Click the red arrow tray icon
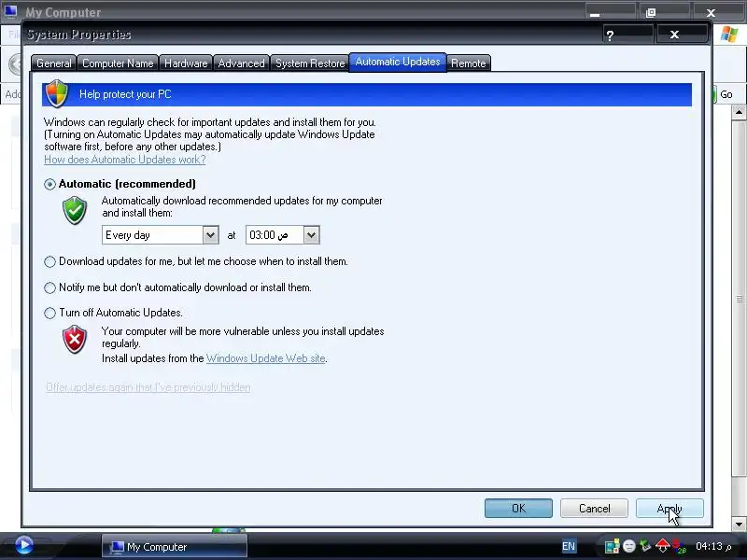This screenshot has height=560, width=747. pos(663,546)
